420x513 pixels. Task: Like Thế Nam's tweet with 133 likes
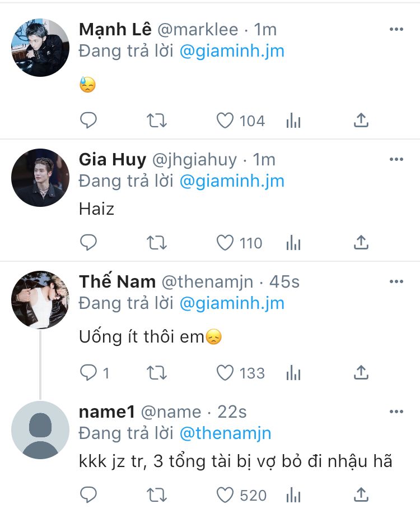[225, 373]
